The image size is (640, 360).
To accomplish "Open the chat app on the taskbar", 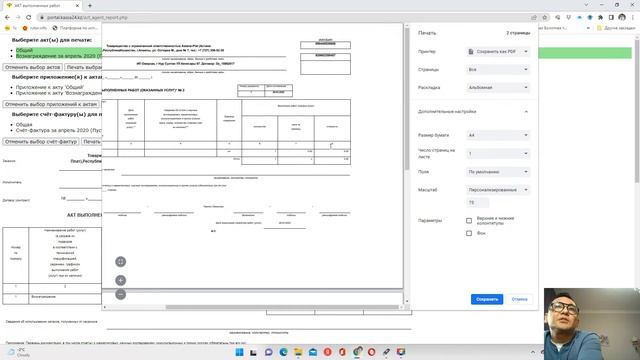I will (x=269, y=352).
